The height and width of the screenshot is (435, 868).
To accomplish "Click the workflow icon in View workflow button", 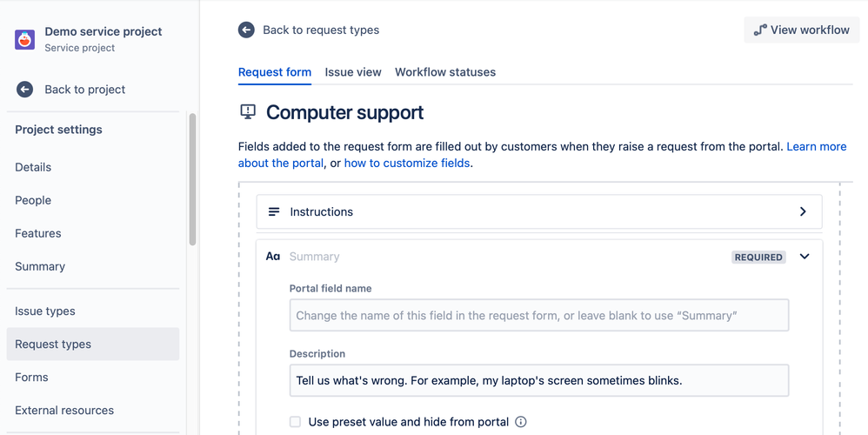I will (760, 30).
